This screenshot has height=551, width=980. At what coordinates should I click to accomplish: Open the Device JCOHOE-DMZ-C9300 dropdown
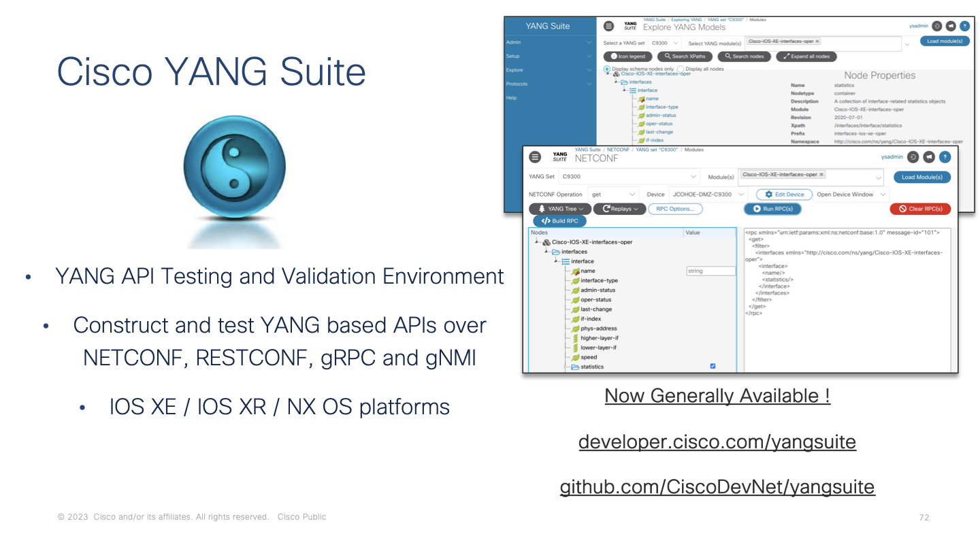point(708,195)
